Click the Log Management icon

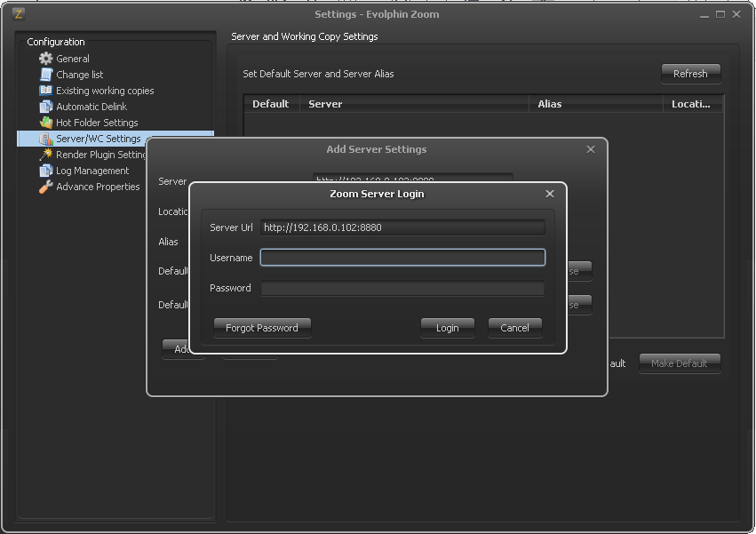[46, 171]
